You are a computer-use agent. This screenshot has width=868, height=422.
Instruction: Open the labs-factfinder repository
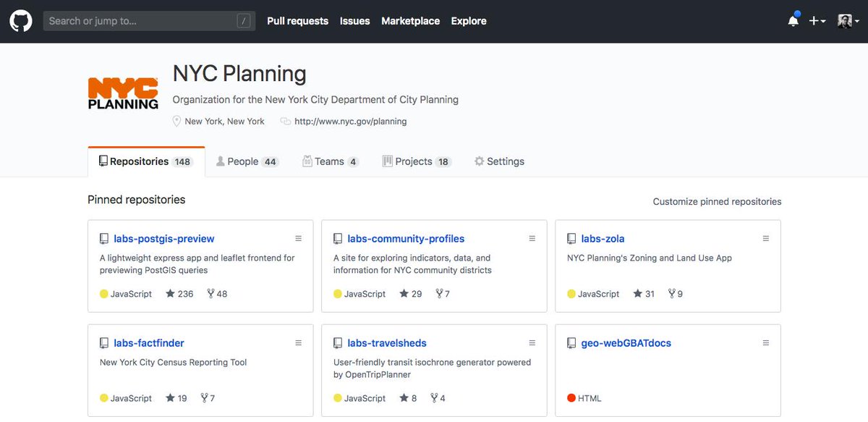point(149,343)
